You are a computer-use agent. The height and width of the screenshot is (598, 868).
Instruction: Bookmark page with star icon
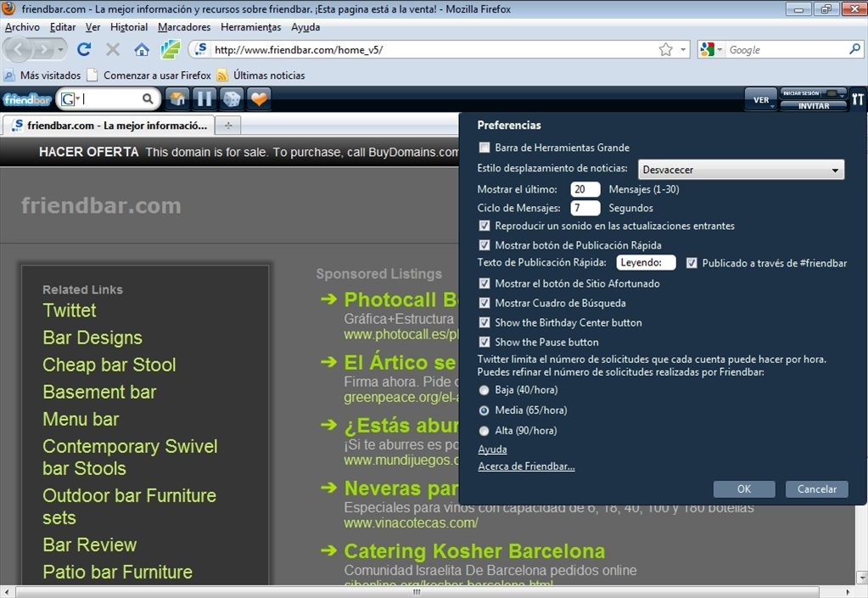tap(665, 50)
